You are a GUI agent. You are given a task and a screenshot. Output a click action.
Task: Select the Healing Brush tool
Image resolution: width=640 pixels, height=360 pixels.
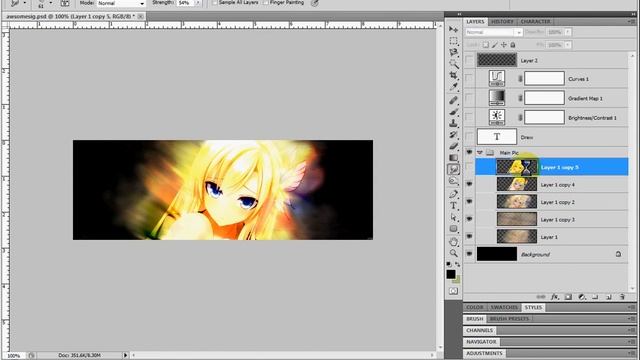(453, 100)
